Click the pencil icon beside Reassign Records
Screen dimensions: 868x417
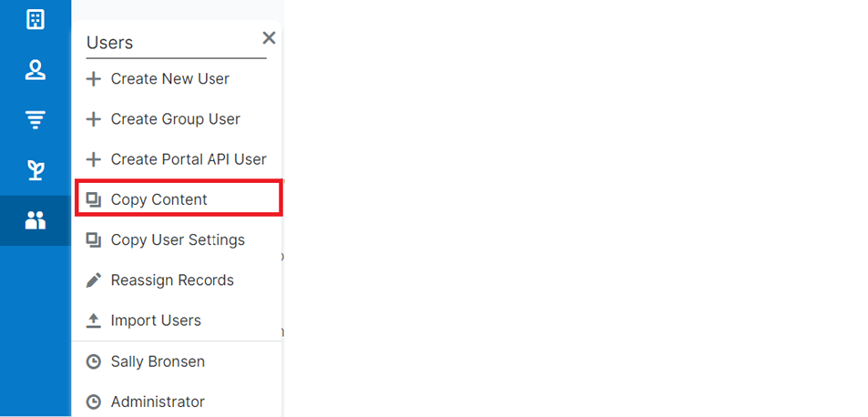click(93, 280)
